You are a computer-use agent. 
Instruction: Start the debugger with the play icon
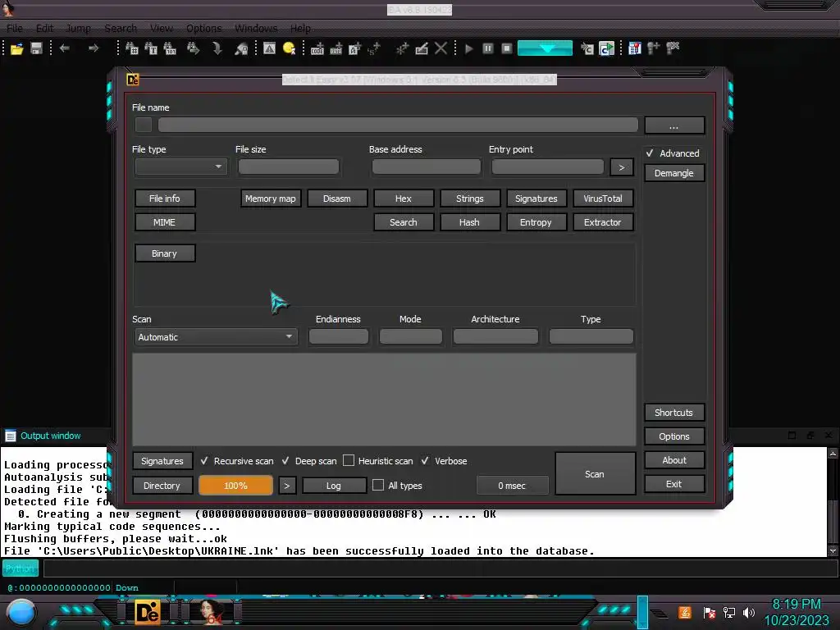(468, 48)
